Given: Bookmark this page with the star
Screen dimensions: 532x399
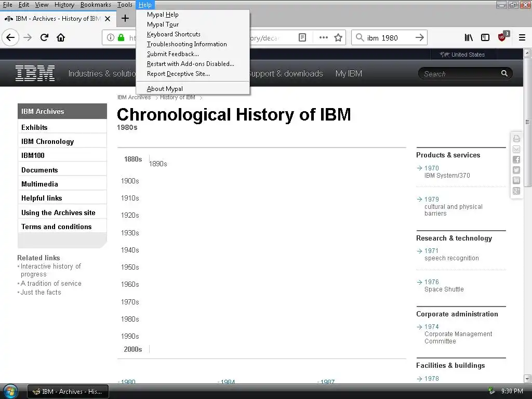Looking at the screenshot, I should [338, 37].
